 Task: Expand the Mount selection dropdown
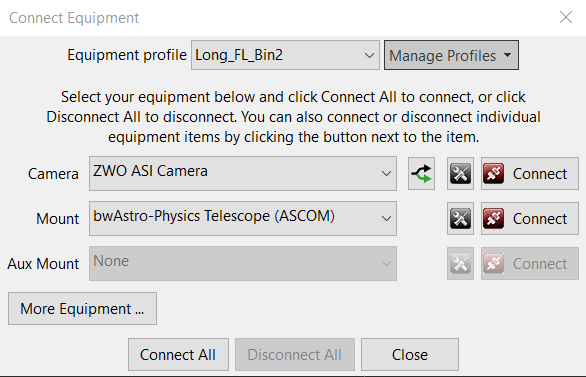[x=243, y=219]
